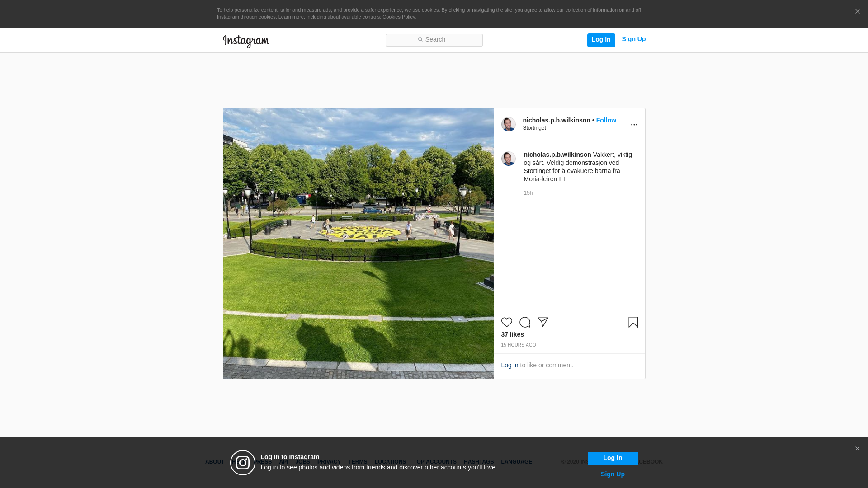Close the Log In to Instagram banner
This screenshot has height=488, width=868.
pyautogui.click(x=857, y=449)
